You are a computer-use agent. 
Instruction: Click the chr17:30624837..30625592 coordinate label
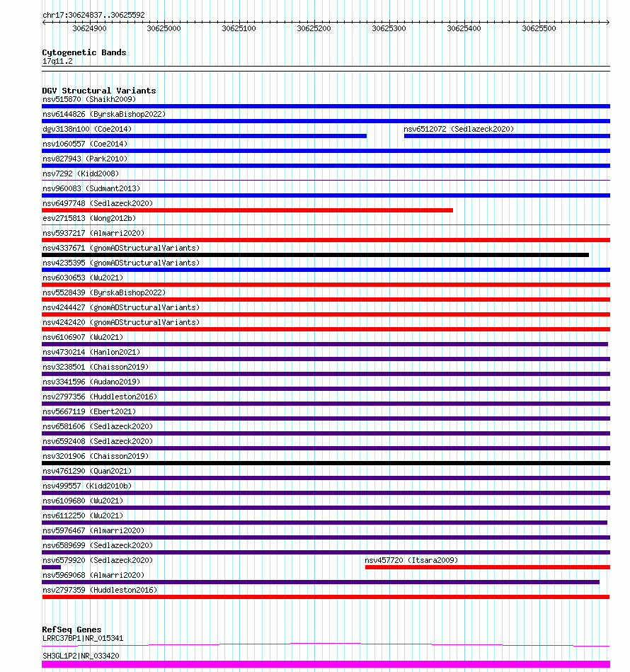(93, 15)
